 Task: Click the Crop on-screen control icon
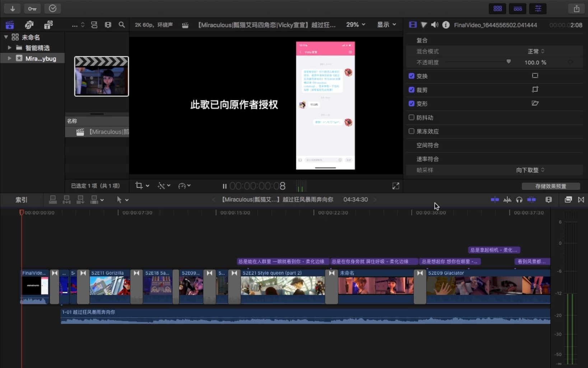pyautogui.click(x=535, y=89)
